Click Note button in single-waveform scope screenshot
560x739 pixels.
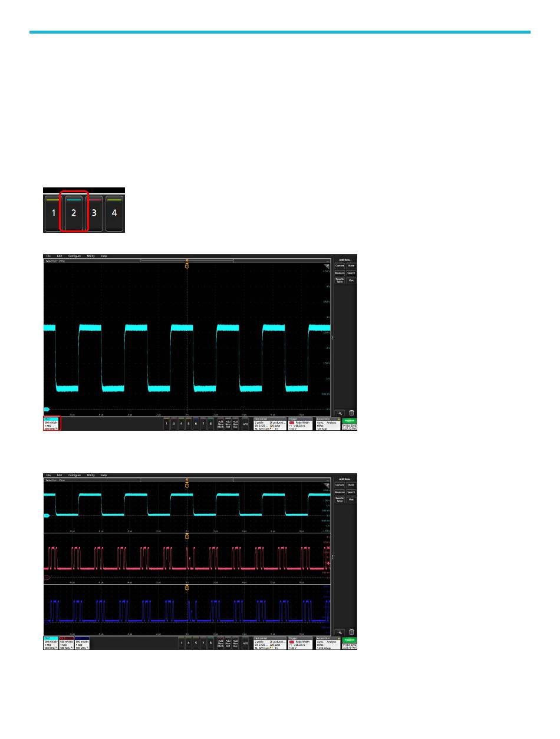(351, 266)
